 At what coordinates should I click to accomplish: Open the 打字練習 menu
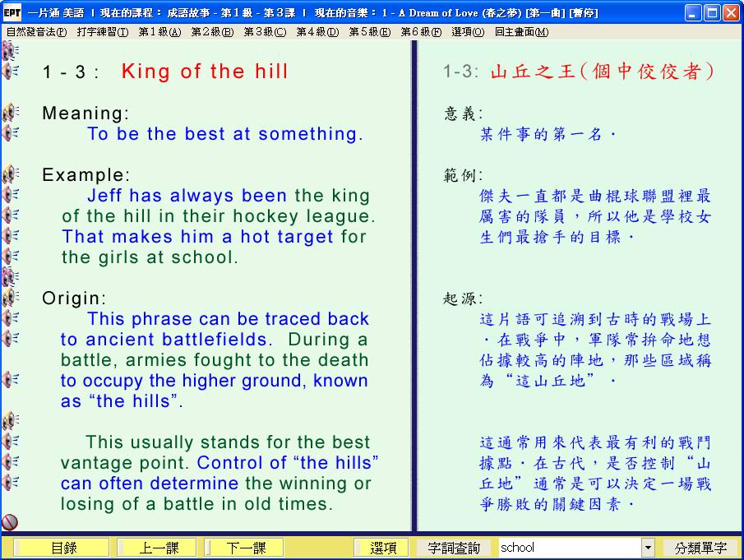102,32
